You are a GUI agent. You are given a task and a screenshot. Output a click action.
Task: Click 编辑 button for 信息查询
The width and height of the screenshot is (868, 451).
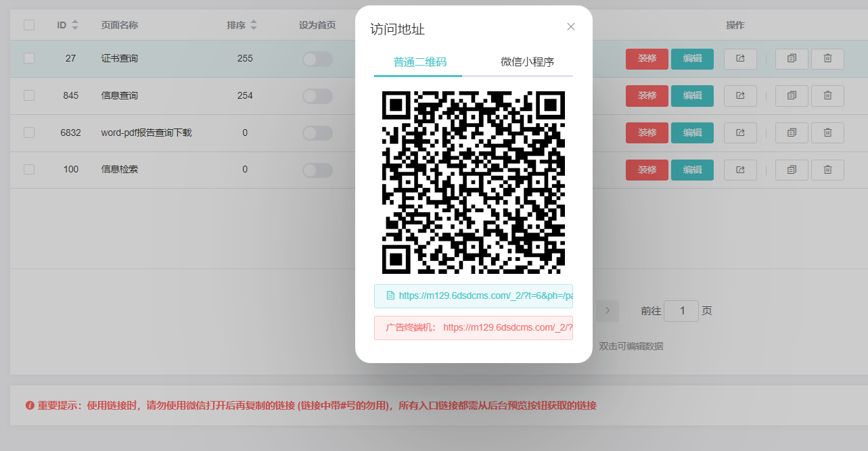(x=692, y=96)
